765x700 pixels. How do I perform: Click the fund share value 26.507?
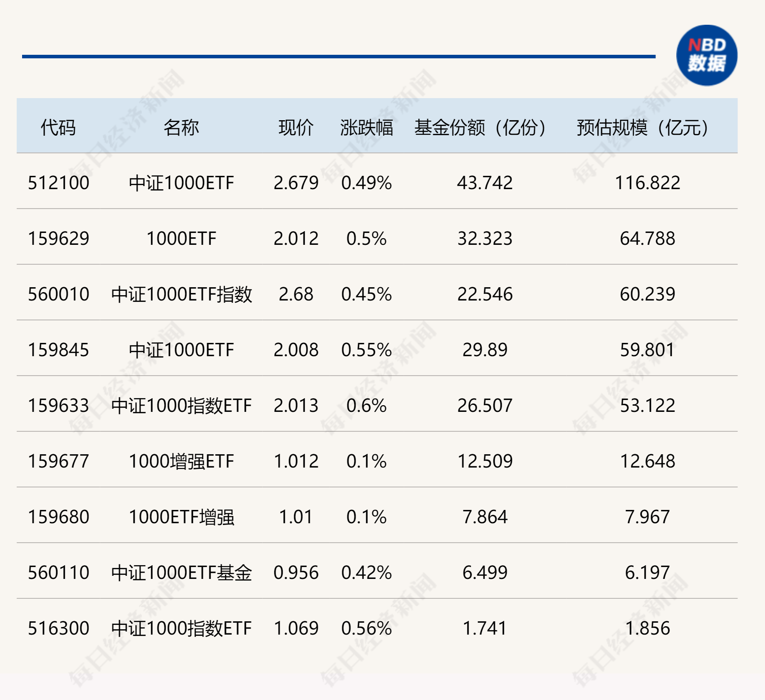tap(485, 406)
